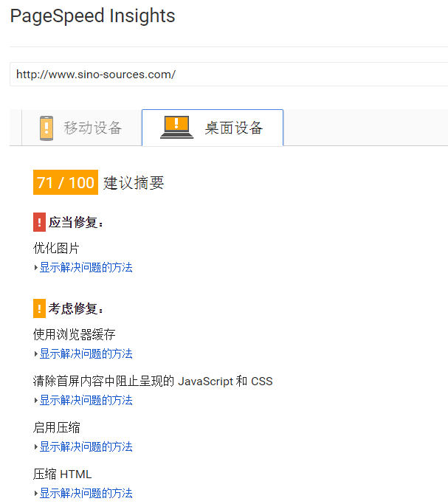The width and height of the screenshot is (448, 504).
Task: Select the 桌面设备 tab
Action: pyautogui.click(x=213, y=128)
